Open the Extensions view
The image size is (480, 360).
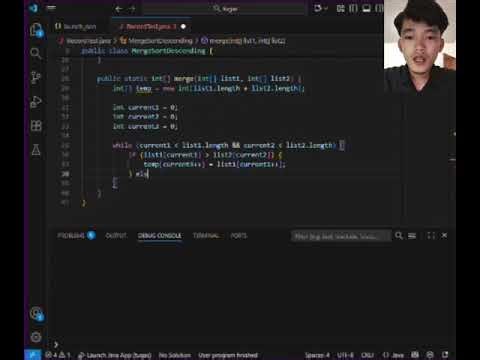[36, 126]
